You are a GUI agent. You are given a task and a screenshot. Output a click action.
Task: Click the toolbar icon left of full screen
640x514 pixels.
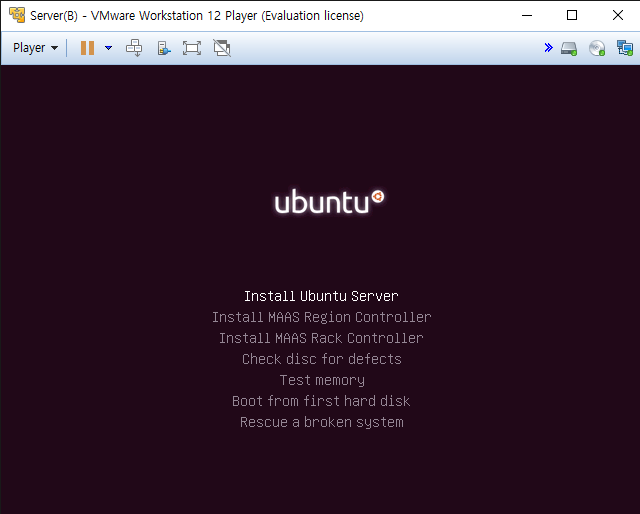pos(164,48)
